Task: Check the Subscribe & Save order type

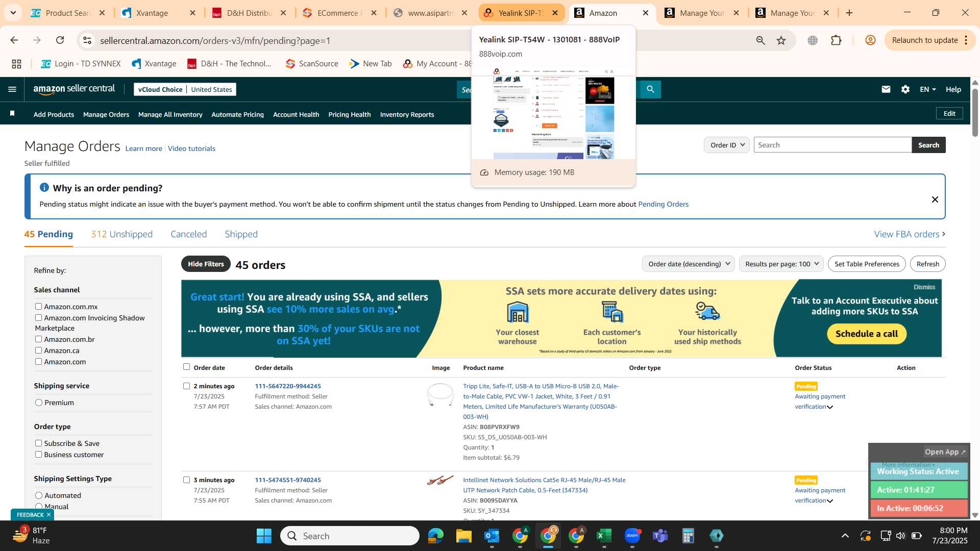Action: [x=38, y=443]
